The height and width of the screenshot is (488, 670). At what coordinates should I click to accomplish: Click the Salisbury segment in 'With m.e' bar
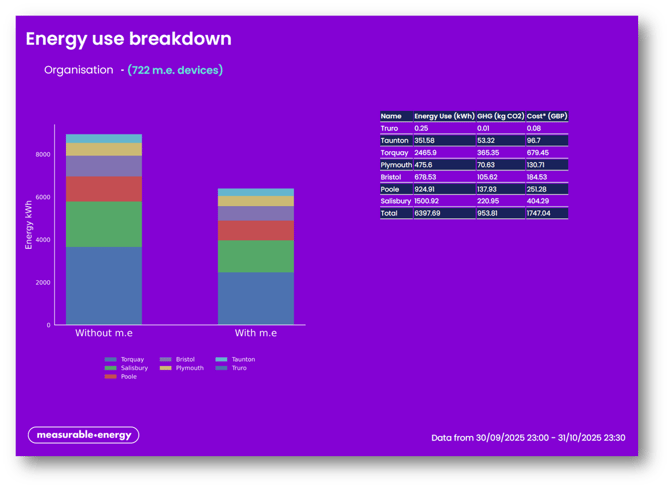[x=256, y=256]
